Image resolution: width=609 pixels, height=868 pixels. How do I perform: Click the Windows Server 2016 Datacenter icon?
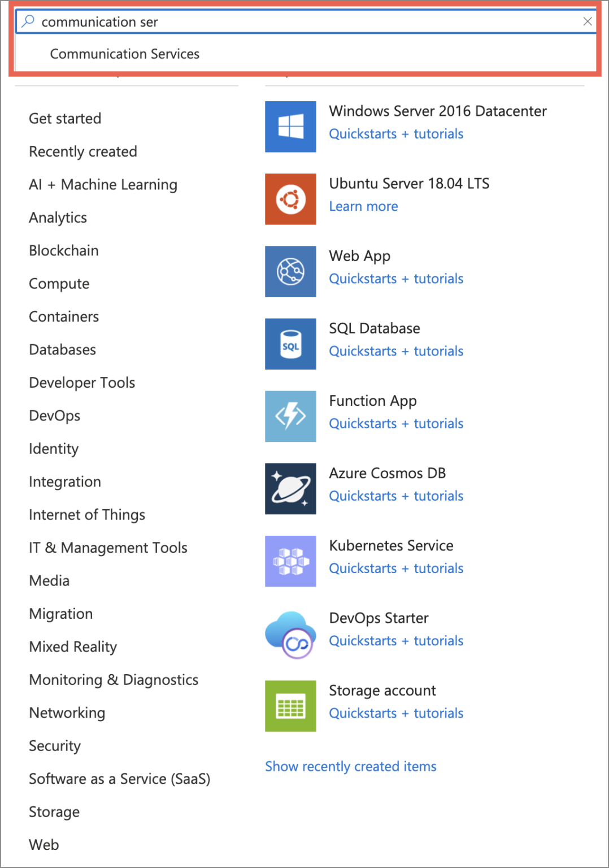pos(290,127)
